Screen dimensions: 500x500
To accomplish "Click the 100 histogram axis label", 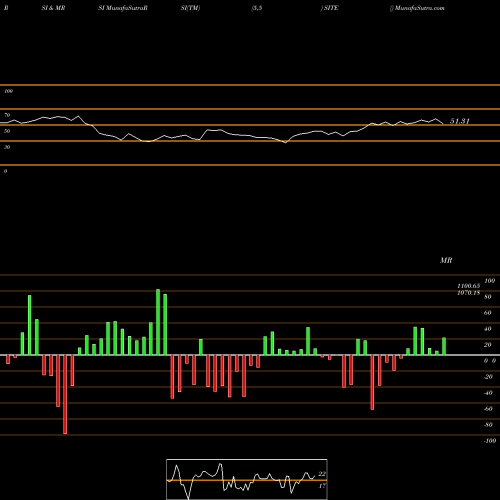I will coord(490,281).
